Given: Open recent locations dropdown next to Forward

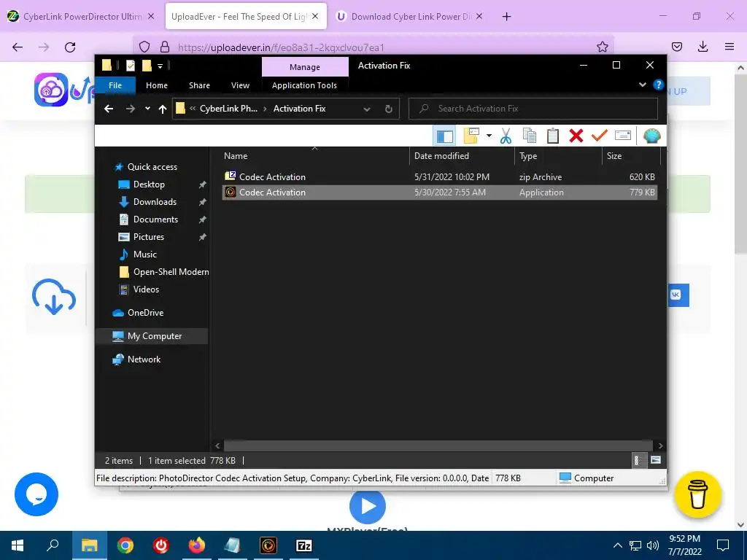Looking at the screenshot, I should click(x=147, y=109).
